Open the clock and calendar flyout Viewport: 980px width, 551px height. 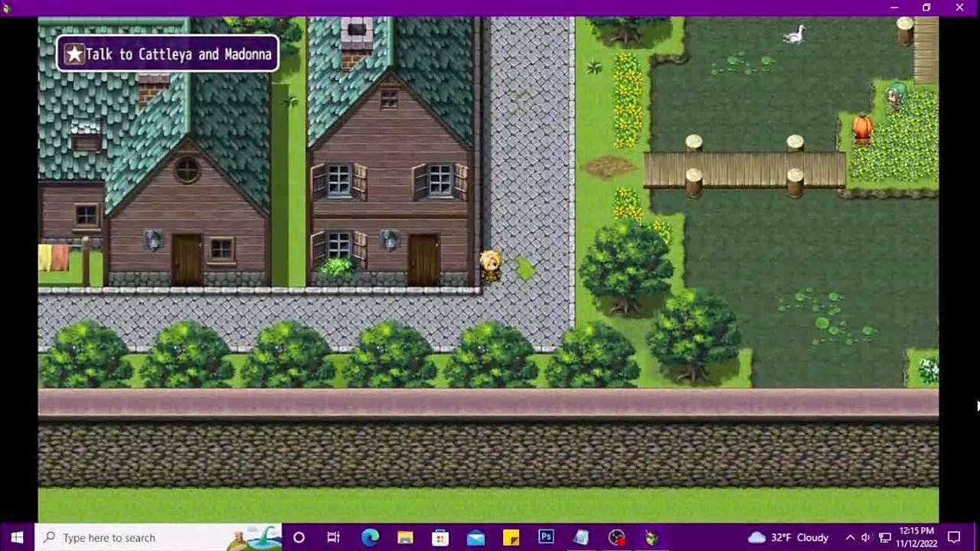coord(916,537)
